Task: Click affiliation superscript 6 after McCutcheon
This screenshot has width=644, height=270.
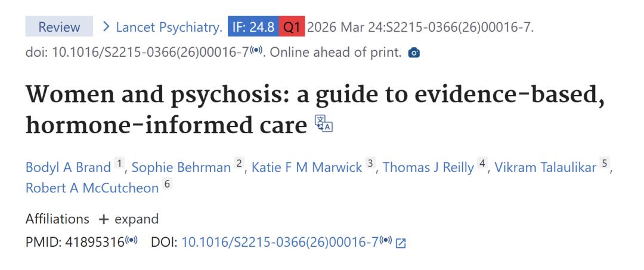Action: pyautogui.click(x=167, y=185)
